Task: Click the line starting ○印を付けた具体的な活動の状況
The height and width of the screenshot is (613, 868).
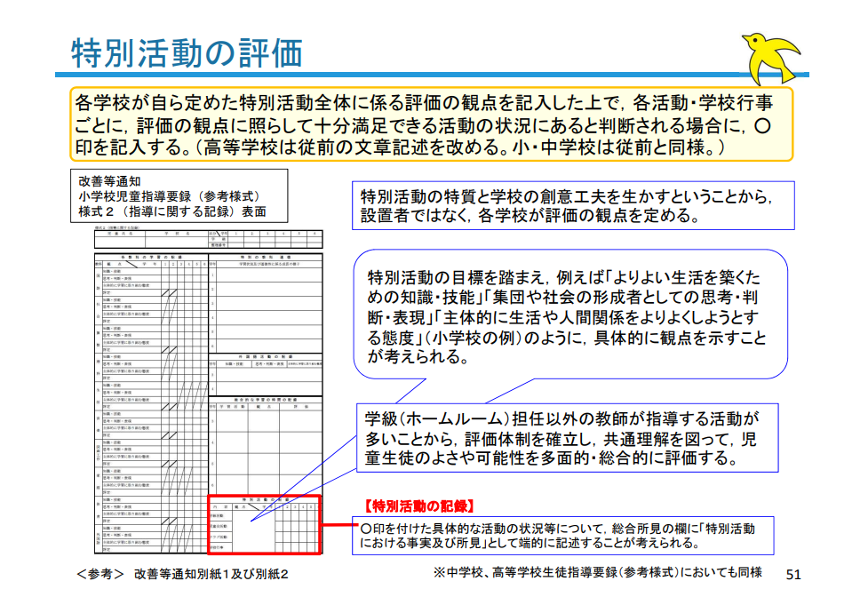Action: [557, 529]
